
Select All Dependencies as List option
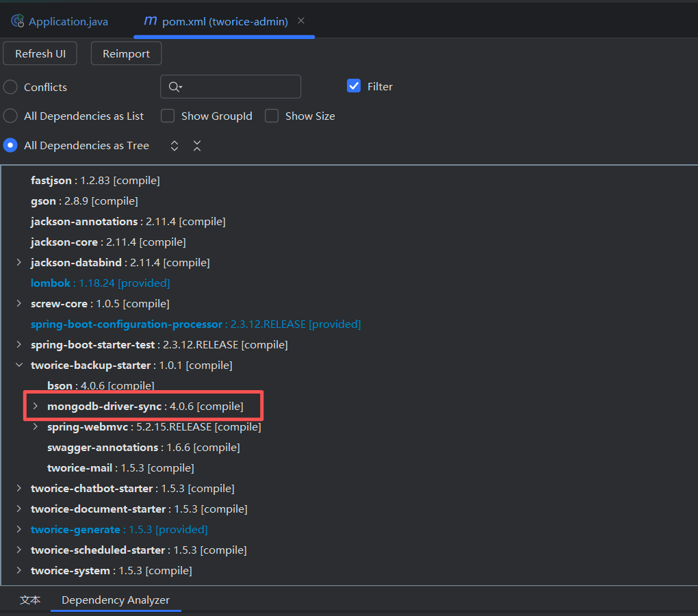coord(10,116)
